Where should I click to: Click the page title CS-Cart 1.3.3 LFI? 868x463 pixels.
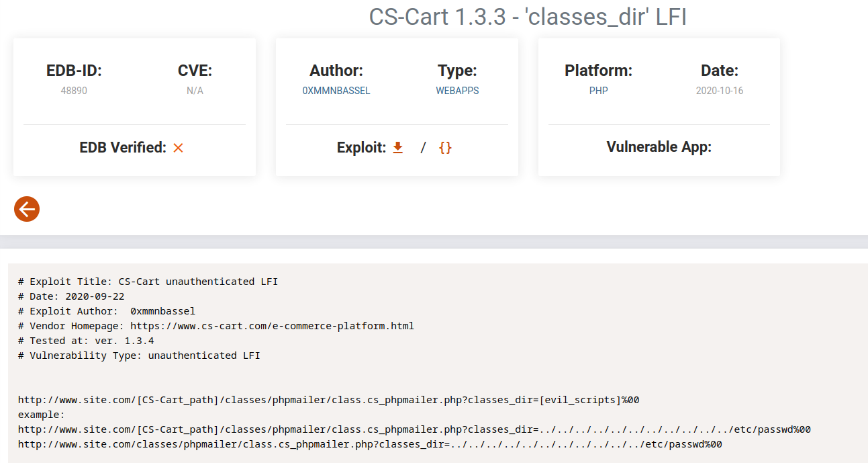point(528,17)
